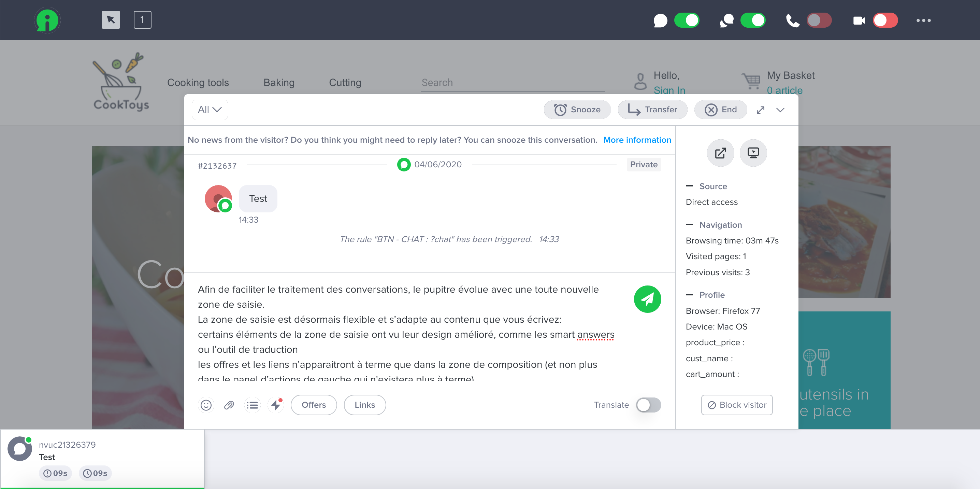Click the pizza image thumbnail on site
This screenshot has height=489, width=980.
[x=844, y=222]
